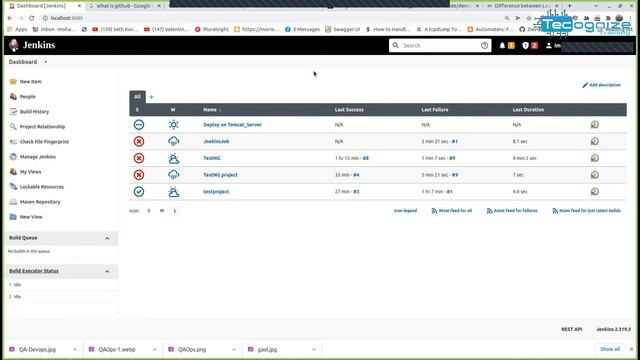640x360 pixels.
Task: Click weather icon for Deploy on Tomcat_Server
Action: [x=173, y=124]
